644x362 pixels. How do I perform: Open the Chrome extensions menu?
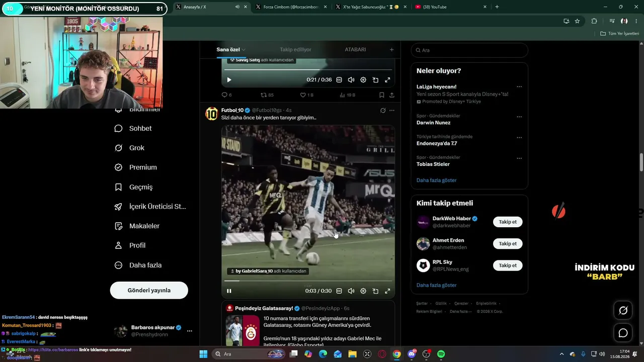tap(594, 21)
